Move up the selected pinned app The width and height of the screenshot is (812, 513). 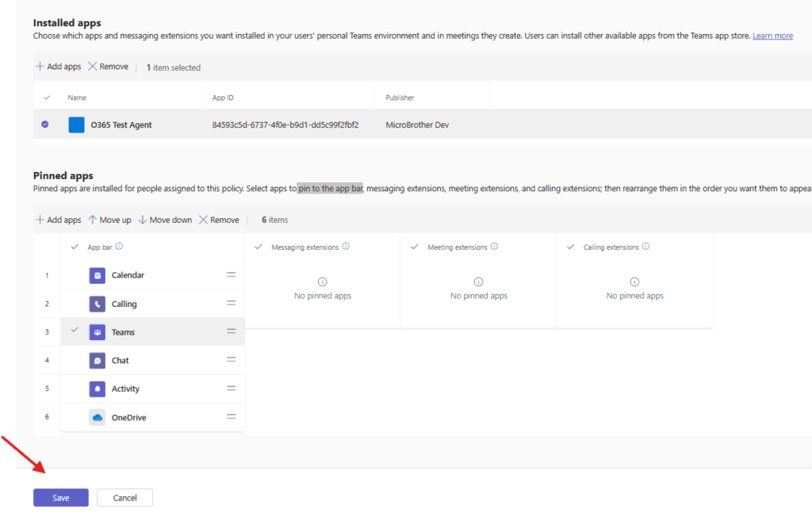click(109, 220)
